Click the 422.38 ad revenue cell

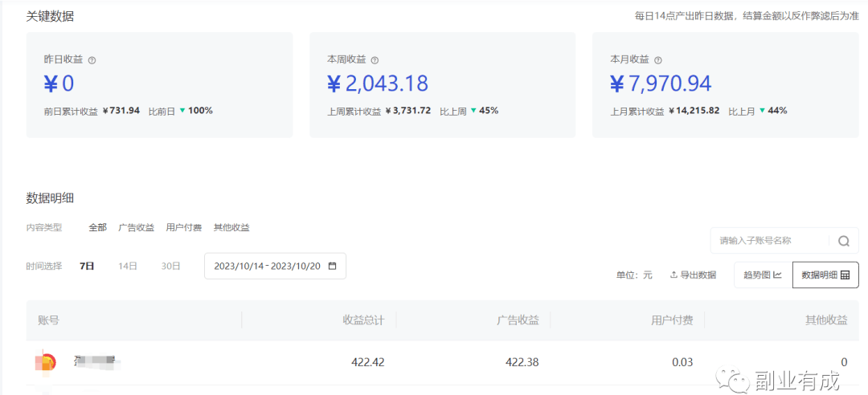click(x=522, y=362)
